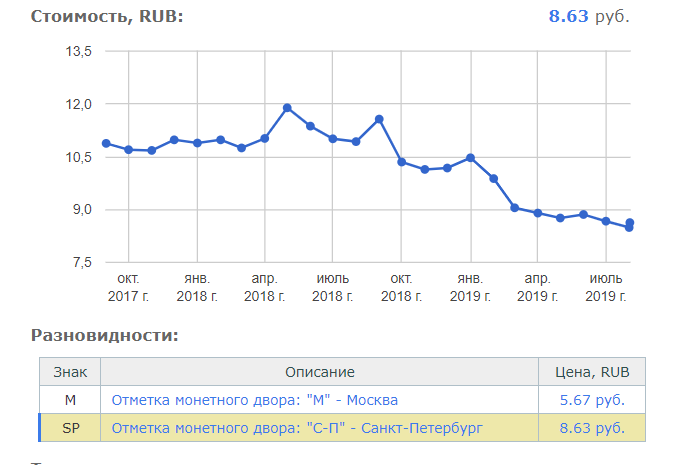Click the 'янв. 2019 г.' axis label
Screen dimensions: 687x465
point(470,288)
